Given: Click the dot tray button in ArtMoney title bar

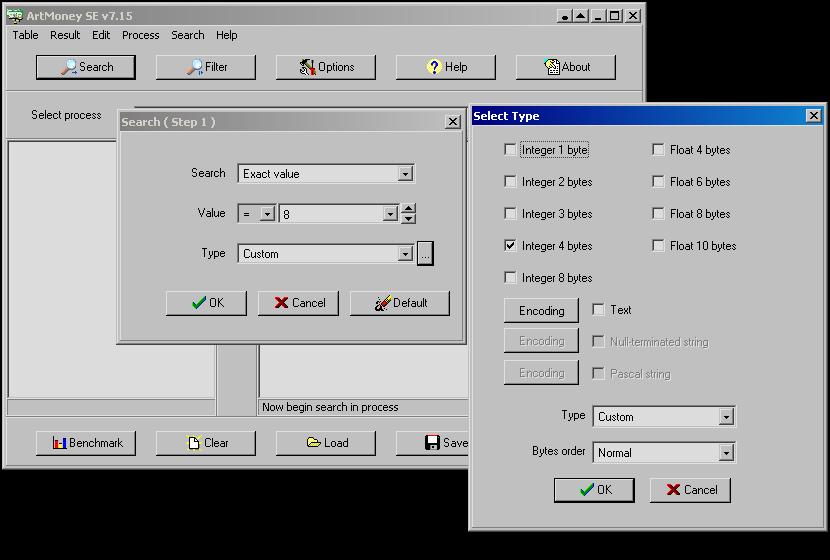Looking at the screenshot, I should [x=565, y=16].
